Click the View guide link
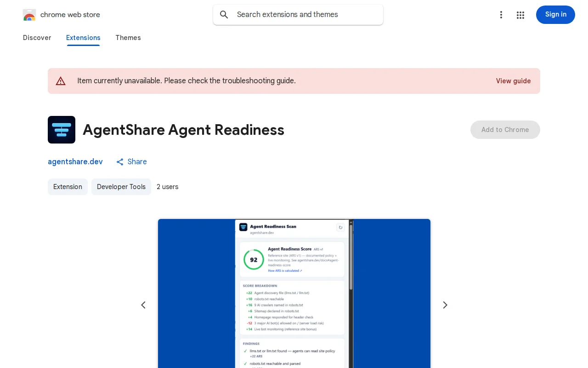Screen dimensions: 588x368 [513, 81]
